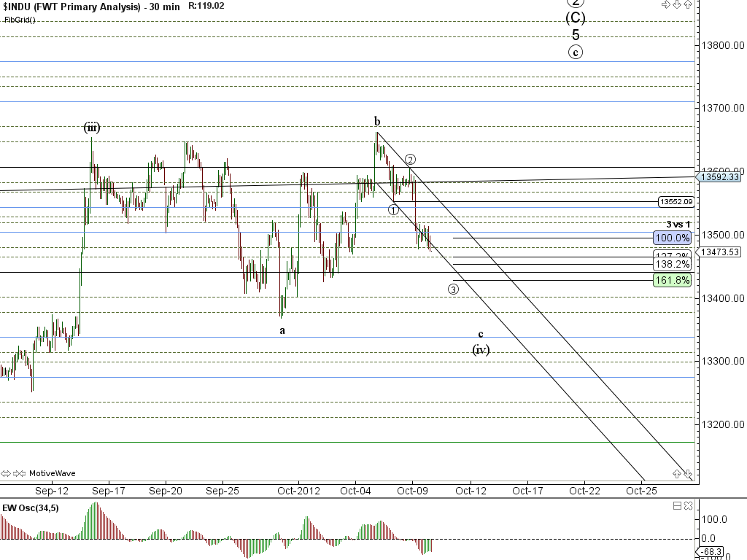747x560 pixels.
Task: Click the inward-pointing arrows icon beside MotiveWave
Action: pyautogui.click(x=20, y=473)
